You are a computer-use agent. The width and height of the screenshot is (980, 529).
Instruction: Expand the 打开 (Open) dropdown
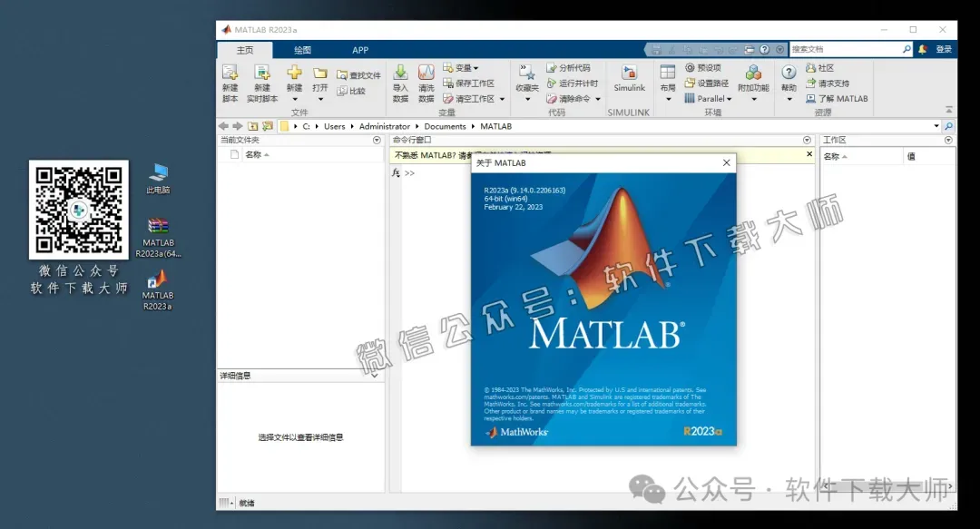[x=320, y=99]
